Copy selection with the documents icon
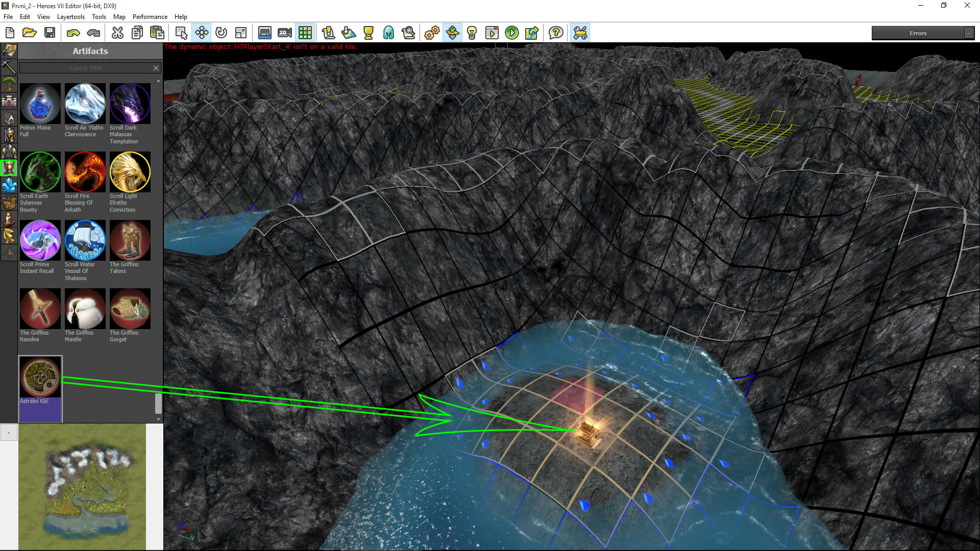Screen dimensions: 980x551 tap(137, 33)
